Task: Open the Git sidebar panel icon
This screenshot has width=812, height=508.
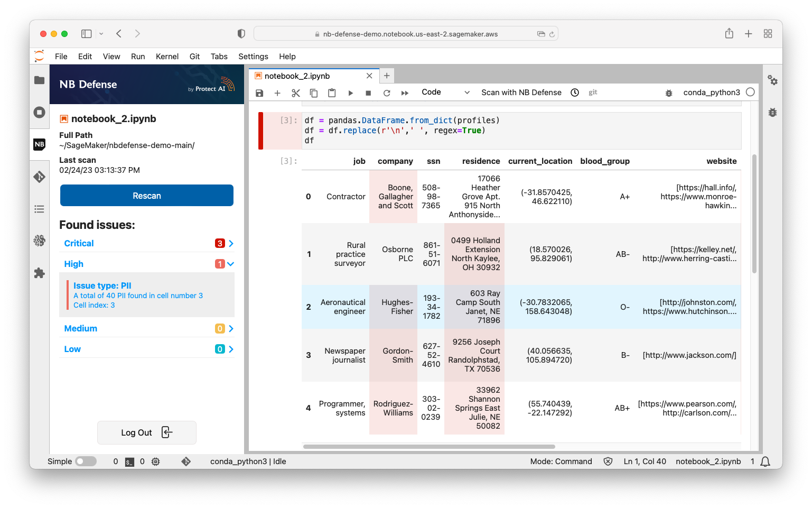Action: pyautogui.click(x=40, y=177)
